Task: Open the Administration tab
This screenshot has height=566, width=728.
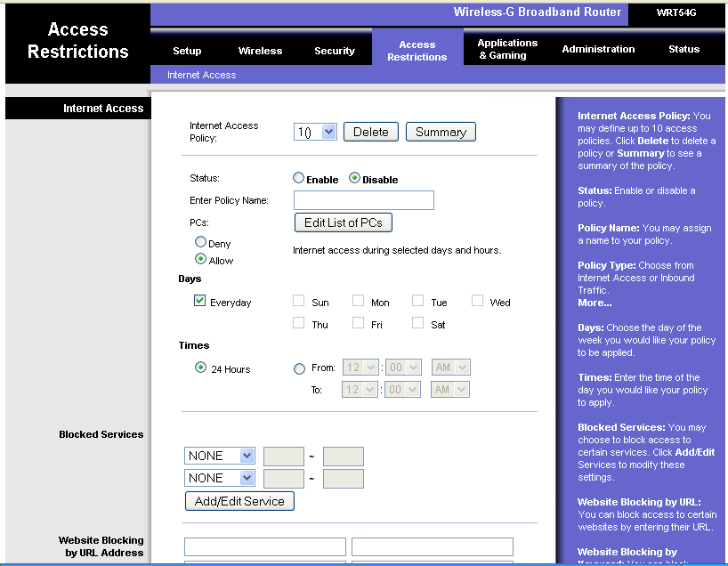Action: pyautogui.click(x=598, y=49)
